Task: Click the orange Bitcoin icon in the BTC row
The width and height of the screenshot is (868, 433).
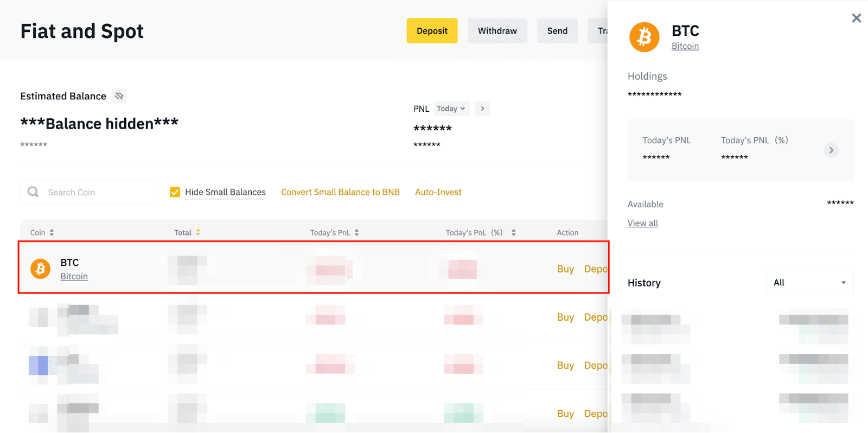Action: (40, 269)
